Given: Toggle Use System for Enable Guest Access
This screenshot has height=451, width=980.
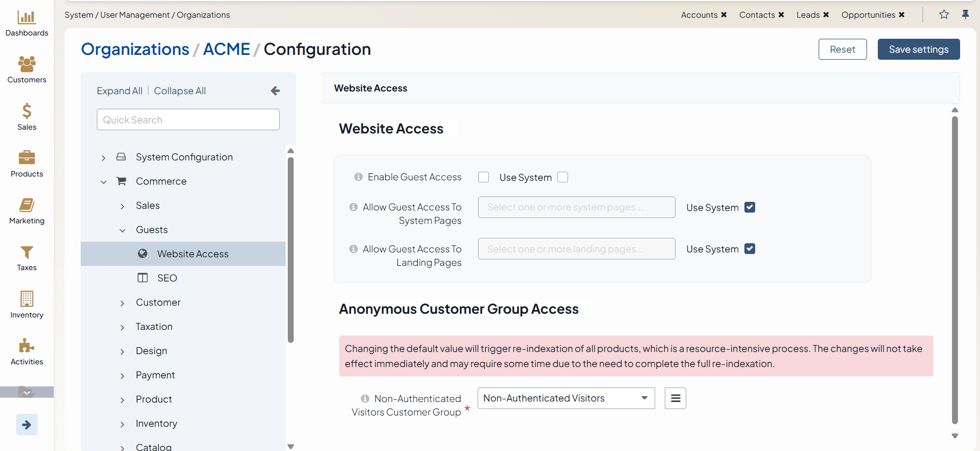Looking at the screenshot, I should 563,177.
